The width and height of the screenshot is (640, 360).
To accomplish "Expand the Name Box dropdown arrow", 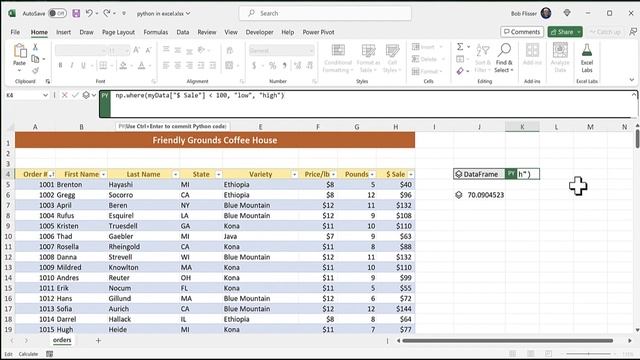I will click(x=45, y=95).
